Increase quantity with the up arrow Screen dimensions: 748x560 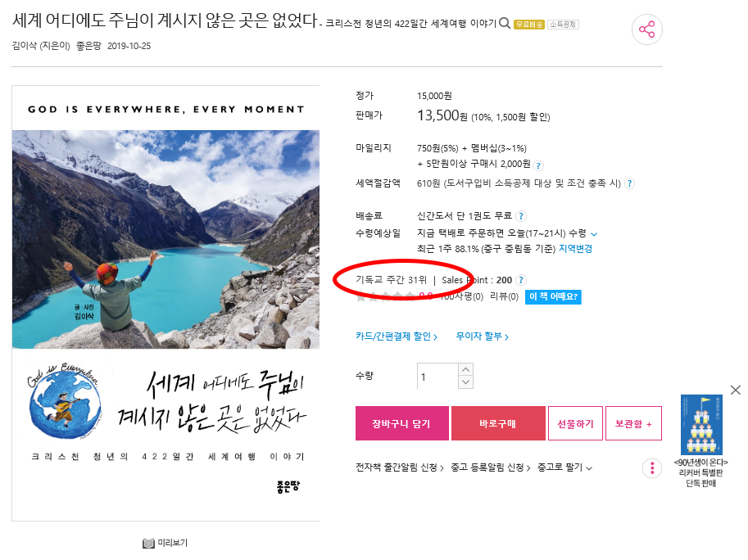[x=466, y=370]
